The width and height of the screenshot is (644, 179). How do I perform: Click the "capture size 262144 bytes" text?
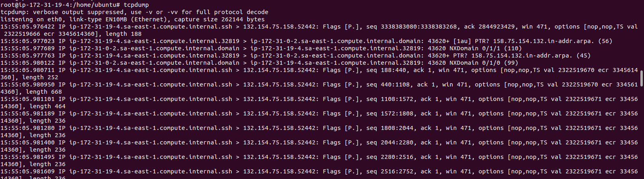click(220, 19)
